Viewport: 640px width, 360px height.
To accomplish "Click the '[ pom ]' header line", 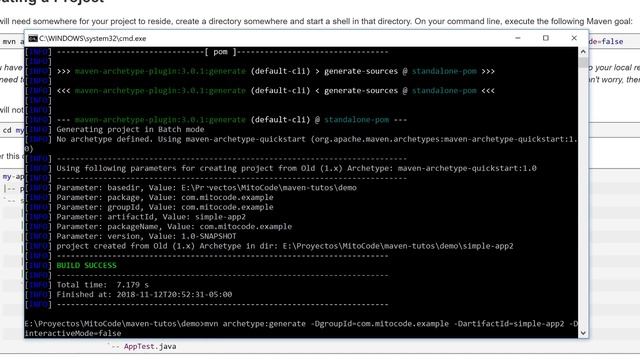I will point(222,52).
